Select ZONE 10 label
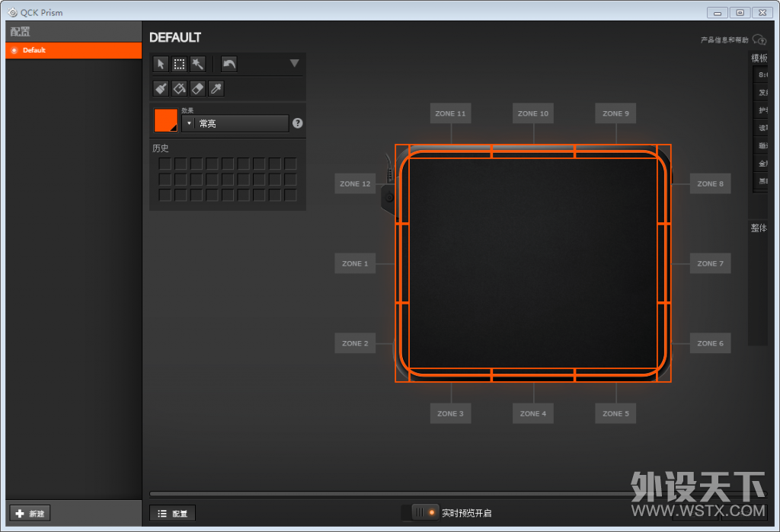The height and width of the screenshot is (532, 780). 533,113
